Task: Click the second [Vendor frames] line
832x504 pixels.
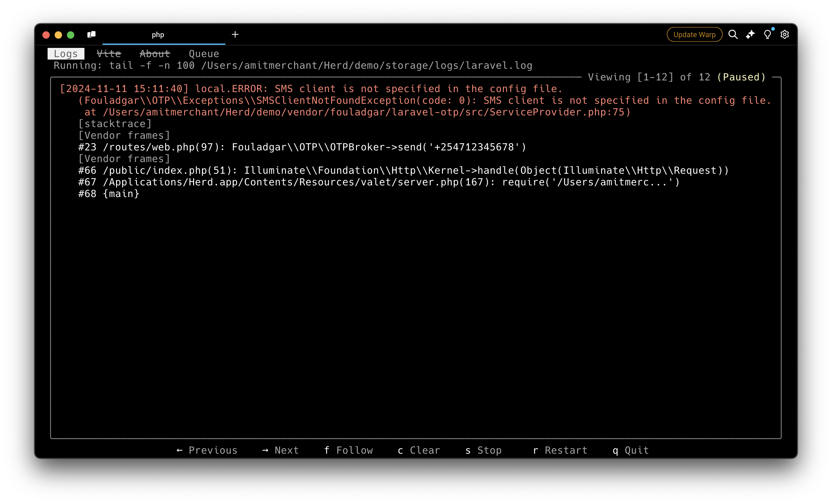Action: tap(124, 159)
